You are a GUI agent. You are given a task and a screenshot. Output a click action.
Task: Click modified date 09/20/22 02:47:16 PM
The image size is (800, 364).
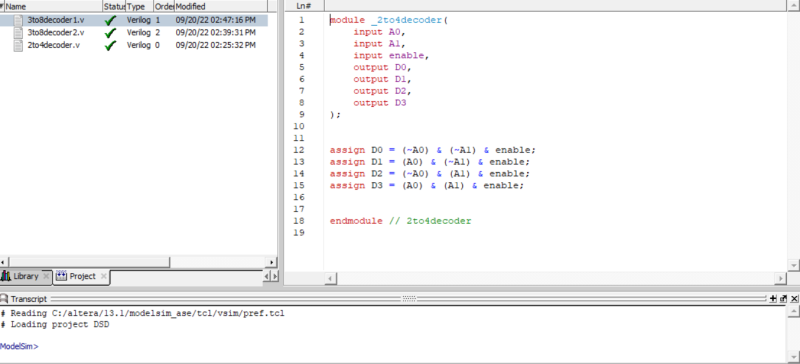(x=216, y=20)
